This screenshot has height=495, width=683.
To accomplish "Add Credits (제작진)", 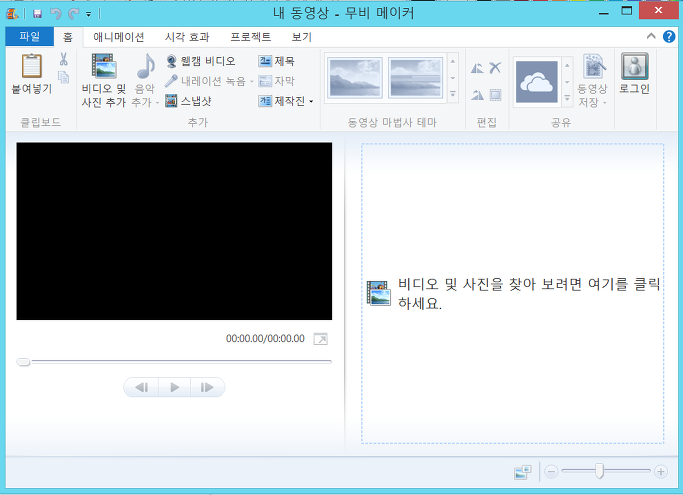I will point(282,101).
